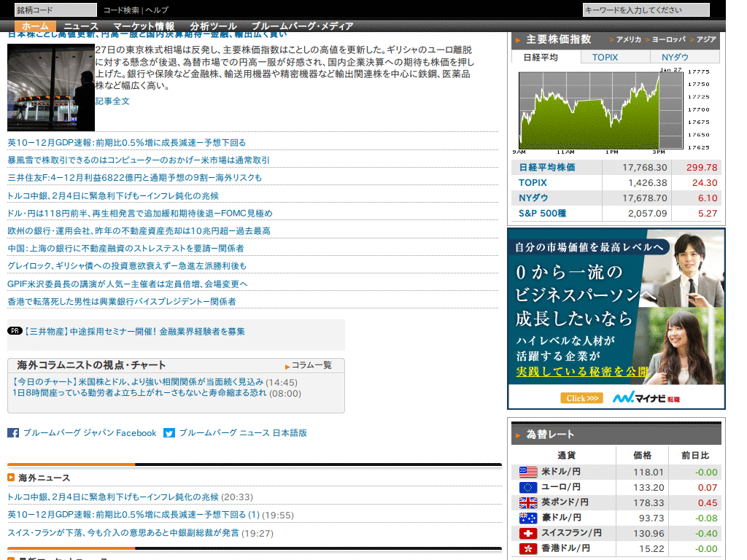
Task: Open ブルームバーグ ジャパン Facebook link
Action: tap(90, 433)
